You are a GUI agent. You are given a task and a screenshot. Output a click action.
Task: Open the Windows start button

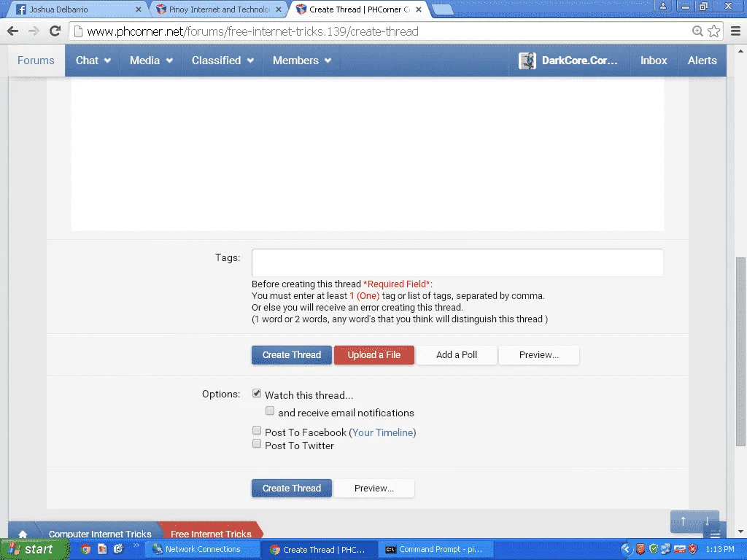(x=35, y=550)
